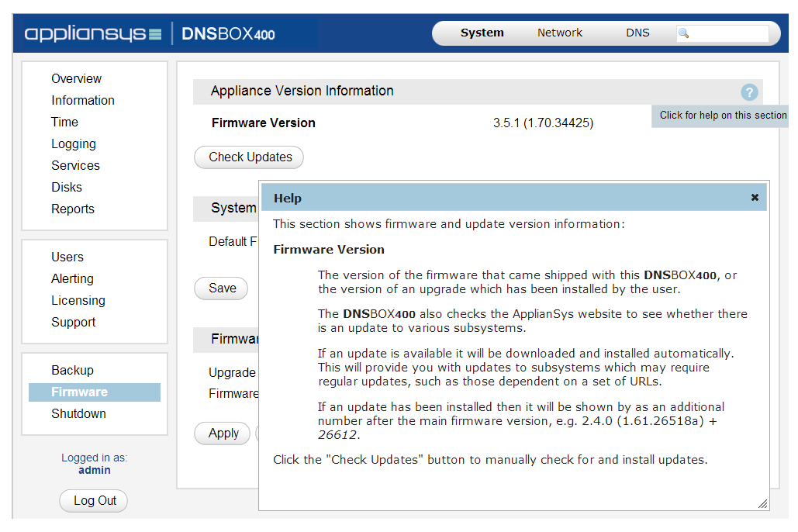Click the Check Updates button

coord(249,157)
